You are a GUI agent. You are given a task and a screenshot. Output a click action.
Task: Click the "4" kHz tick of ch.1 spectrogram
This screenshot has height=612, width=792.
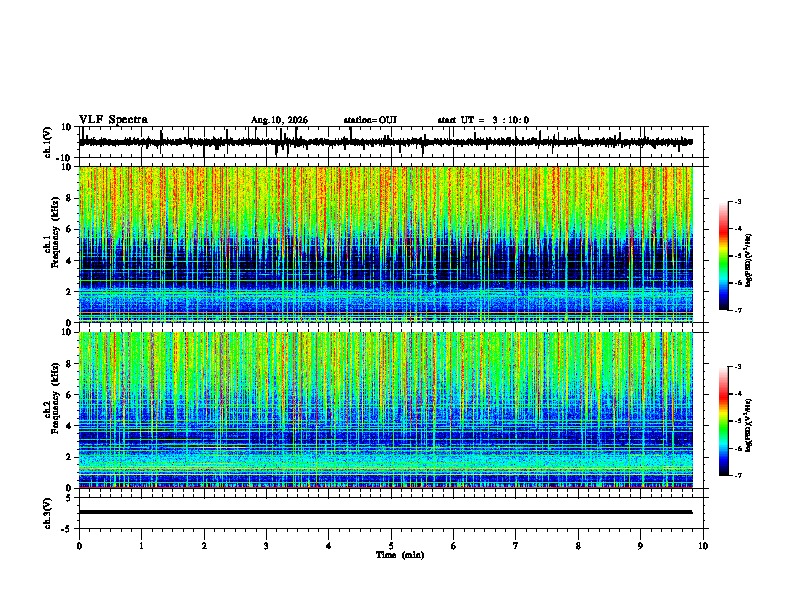(x=69, y=261)
